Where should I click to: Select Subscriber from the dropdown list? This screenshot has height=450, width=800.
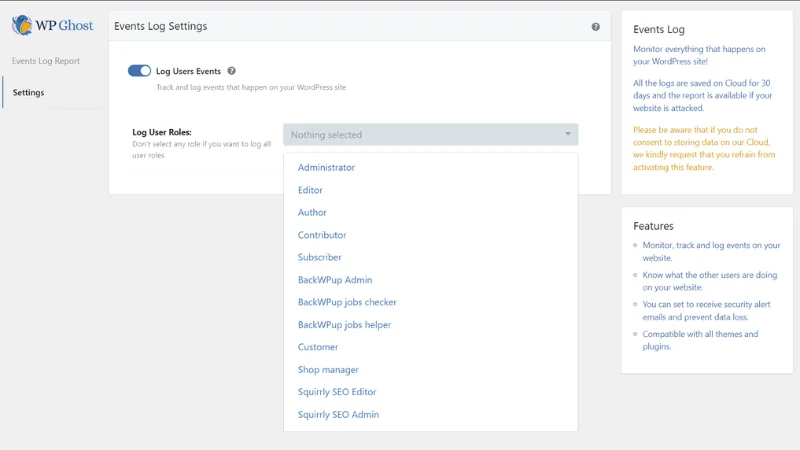tap(319, 257)
